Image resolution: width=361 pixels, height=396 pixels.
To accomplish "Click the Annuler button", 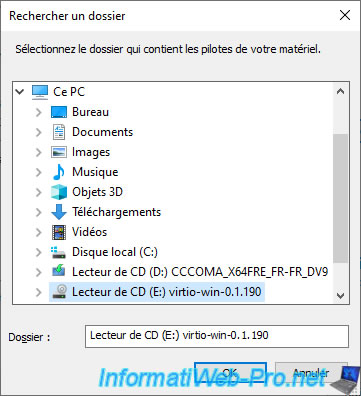I will click(x=311, y=372).
